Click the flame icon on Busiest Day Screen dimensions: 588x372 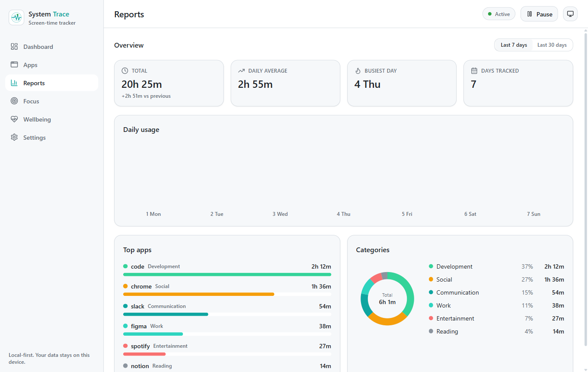(358, 71)
